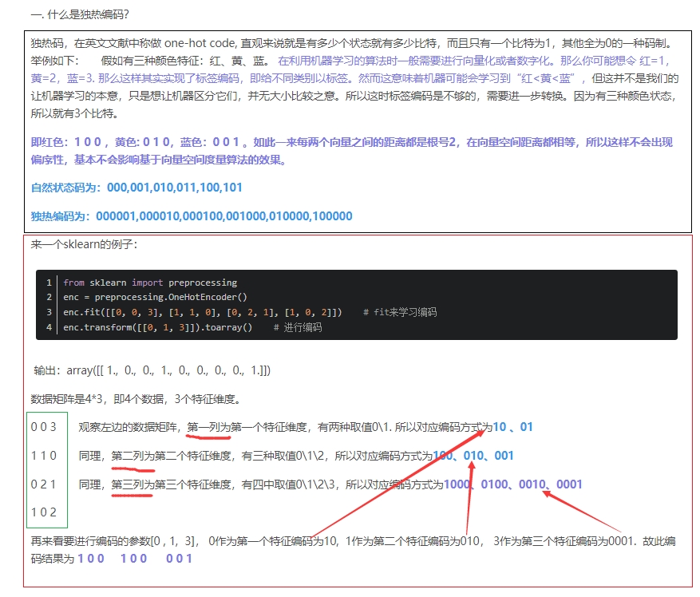Click line number 1 in code block
The height and width of the screenshot is (597, 700).
(49, 283)
